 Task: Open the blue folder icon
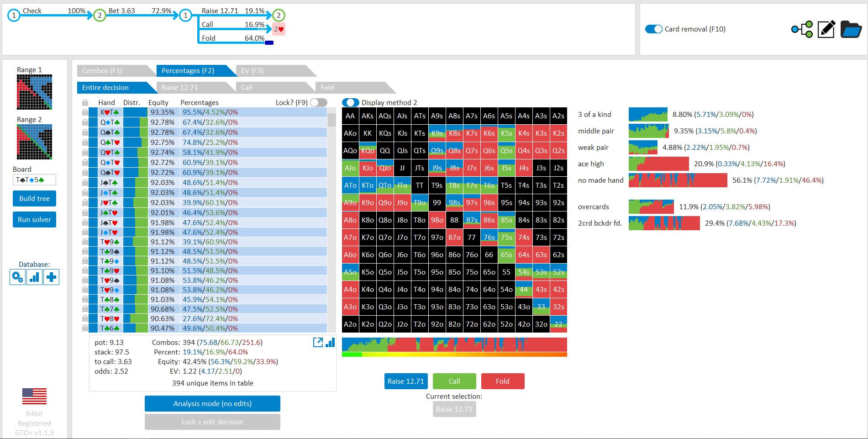(x=851, y=29)
